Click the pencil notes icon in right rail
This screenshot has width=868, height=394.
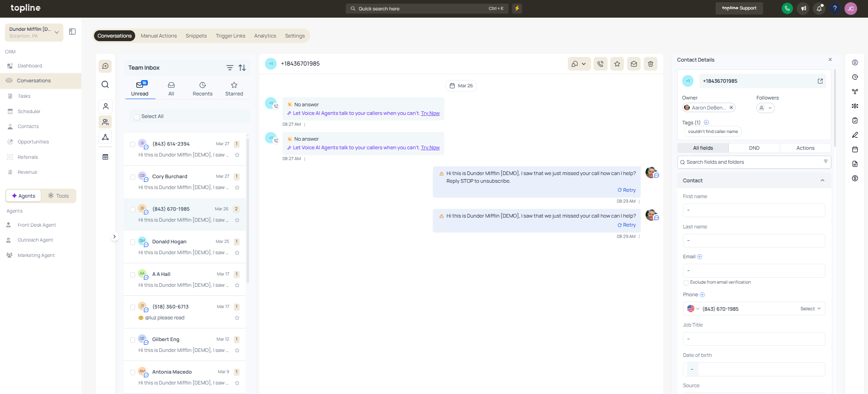(x=855, y=135)
